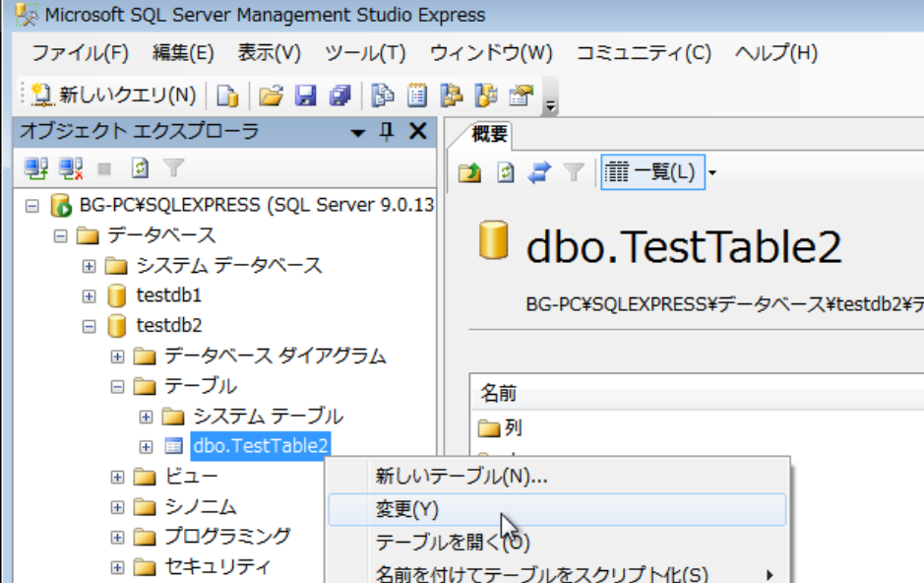Click the dbo.TestTable2 summary heading
Image resolution: width=924 pixels, height=583 pixels.
pos(684,246)
